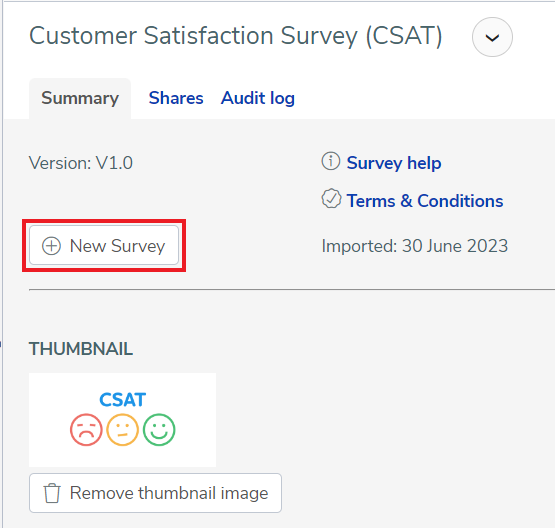Image resolution: width=555 pixels, height=528 pixels.
Task: Open the Terms & Conditions link
Action: [x=425, y=201]
